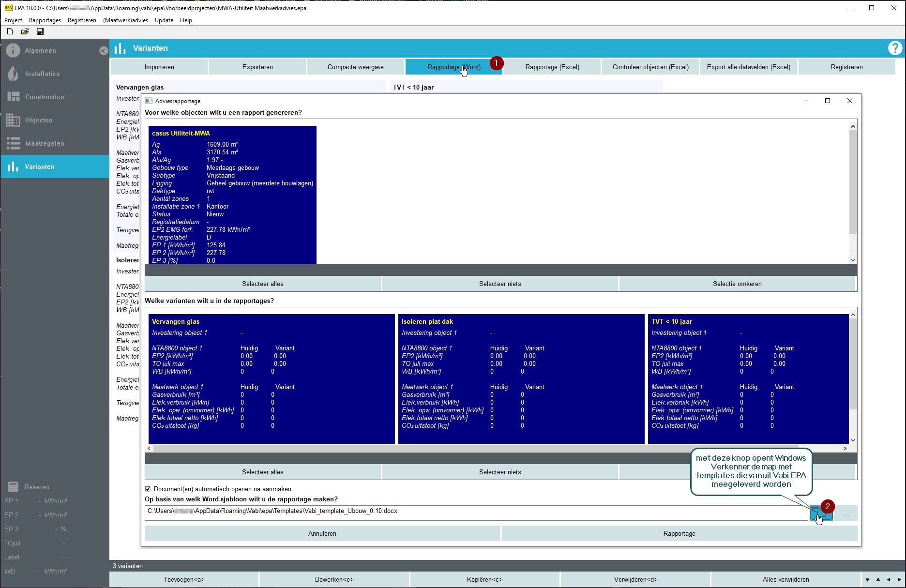906x588 pixels.
Task: Open templates folder in Windows Verkenner
Action: click(x=820, y=513)
